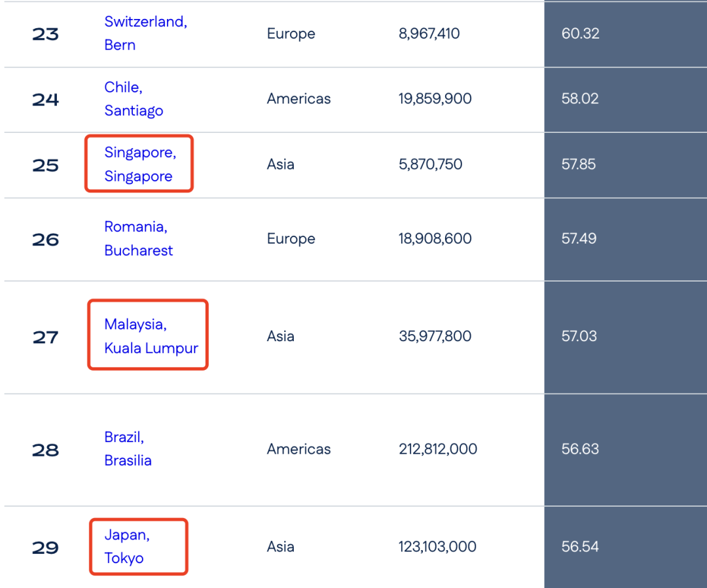Click the 58.02 score for Chile
Viewport: 707px width, 588px height.
[x=580, y=99]
